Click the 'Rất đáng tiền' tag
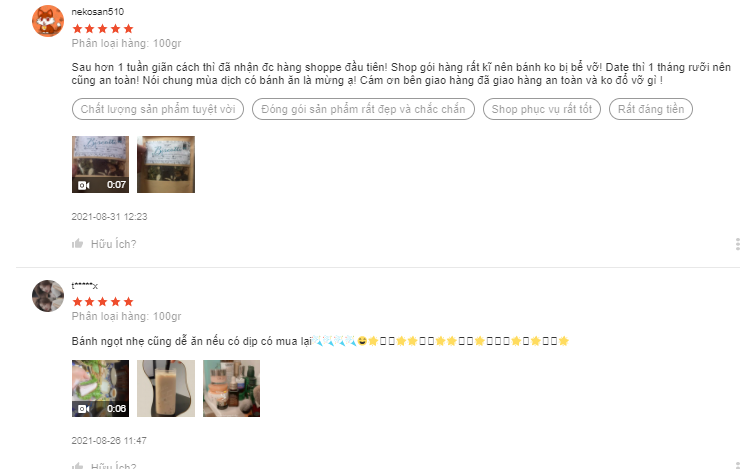This screenshot has width=753, height=469. tap(651, 109)
